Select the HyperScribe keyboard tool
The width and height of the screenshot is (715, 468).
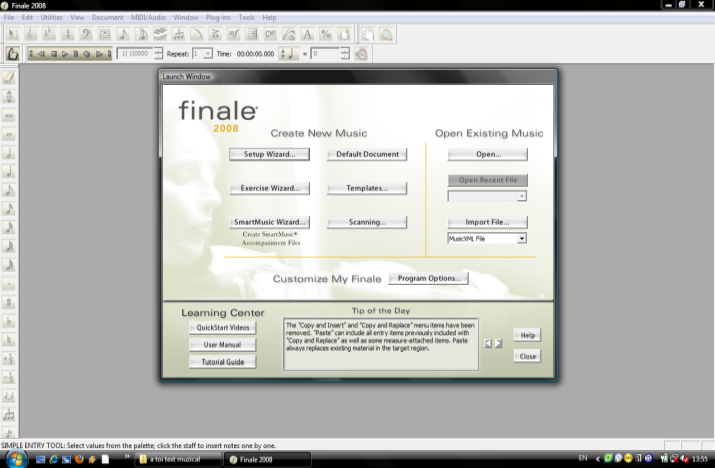tap(160, 34)
